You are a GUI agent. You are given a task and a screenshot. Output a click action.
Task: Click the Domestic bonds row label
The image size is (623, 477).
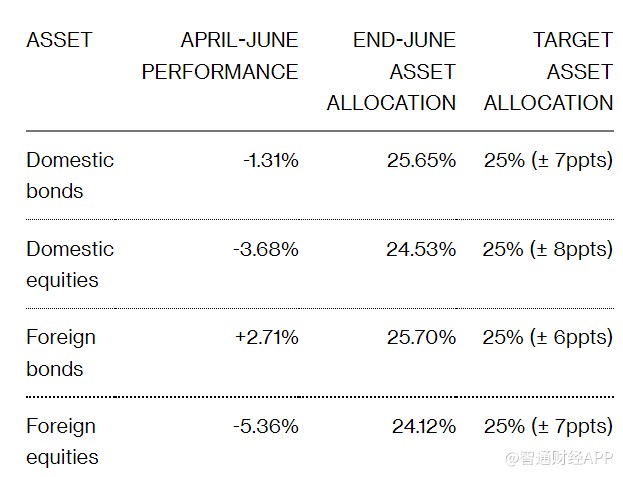[70, 175]
